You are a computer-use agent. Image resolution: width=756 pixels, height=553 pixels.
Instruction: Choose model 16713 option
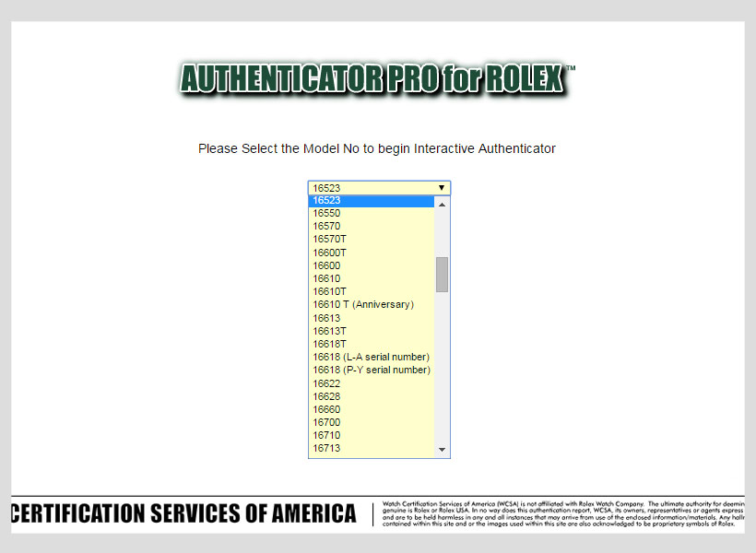(x=372, y=449)
